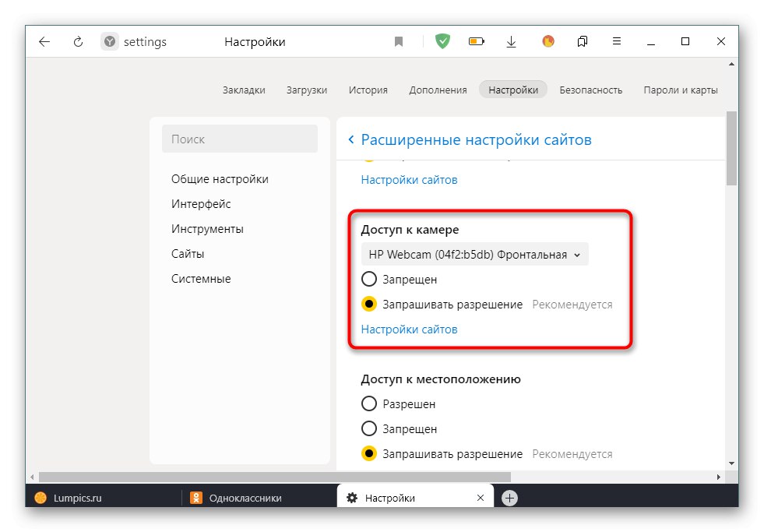Open the Дополнения section
This screenshot has width=764, height=532.
pyautogui.click(x=438, y=90)
